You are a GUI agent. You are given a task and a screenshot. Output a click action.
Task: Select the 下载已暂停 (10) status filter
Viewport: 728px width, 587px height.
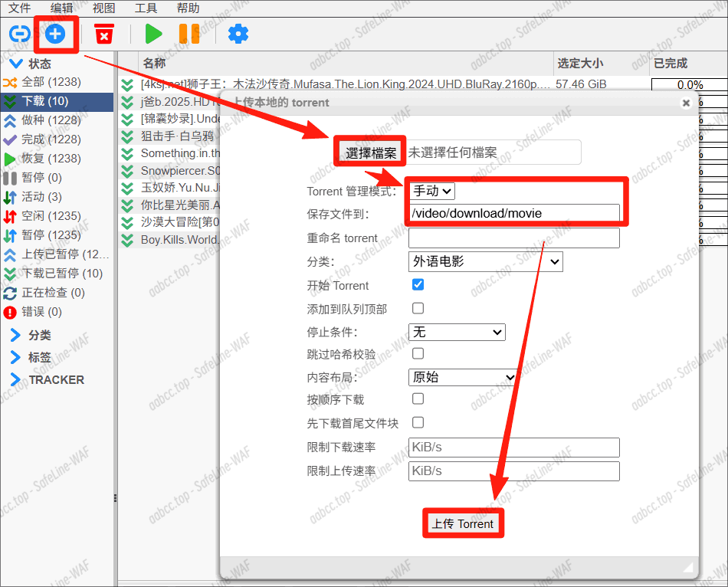pos(57,274)
